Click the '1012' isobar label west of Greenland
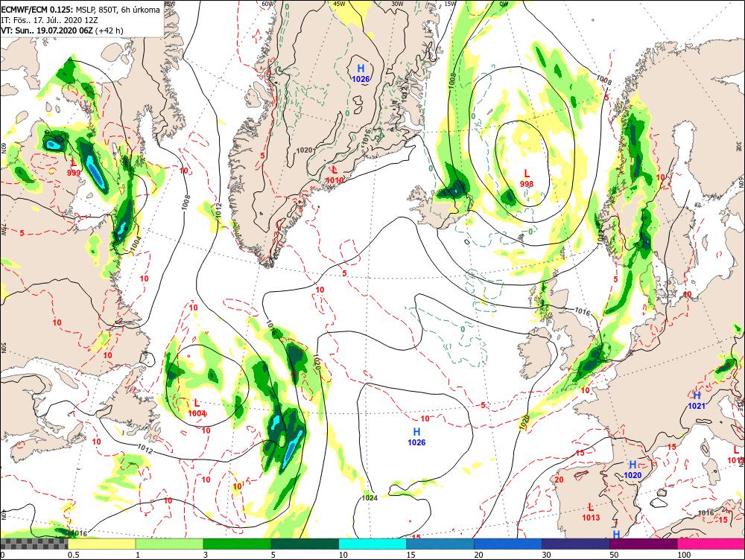This screenshot has height=560, width=745. [218, 211]
